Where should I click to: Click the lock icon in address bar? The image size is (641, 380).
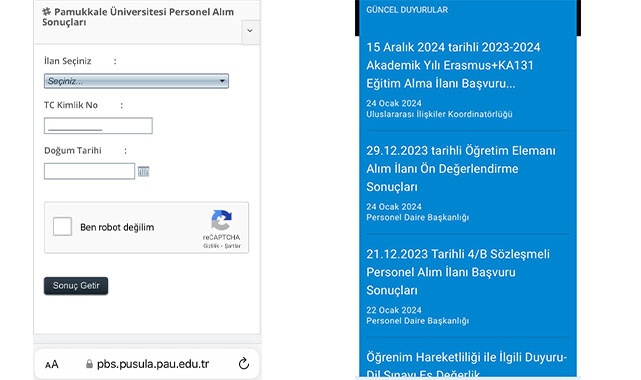(89, 364)
